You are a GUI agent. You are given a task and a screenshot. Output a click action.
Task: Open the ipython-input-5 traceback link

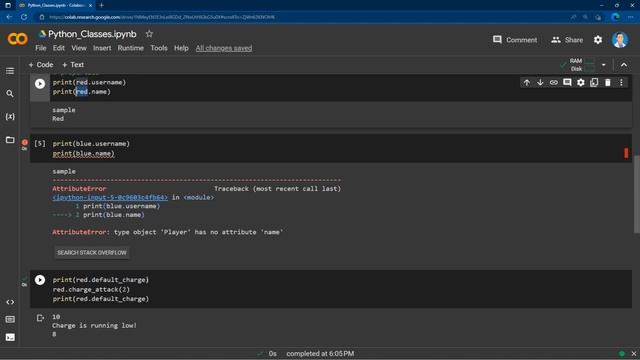(110, 198)
